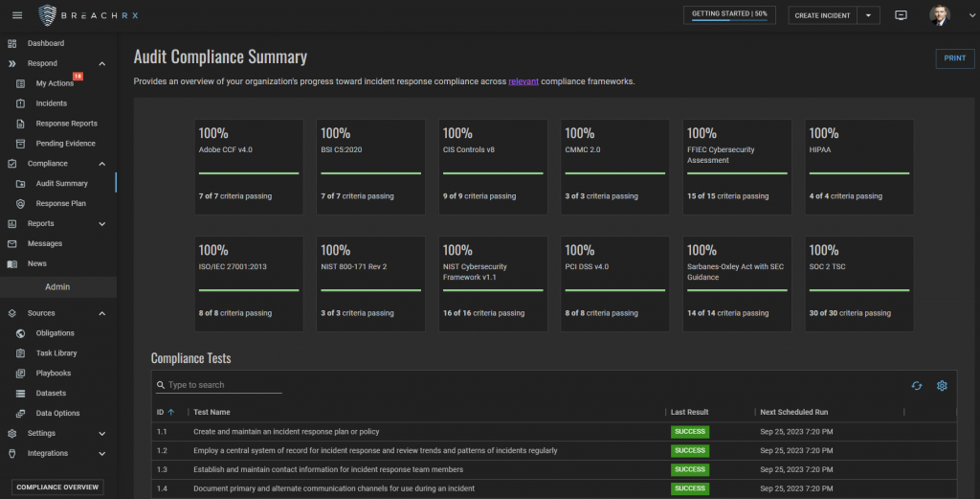Open the Audit Summary folder icon
The width and height of the screenshot is (980, 499).
(21, 183)
